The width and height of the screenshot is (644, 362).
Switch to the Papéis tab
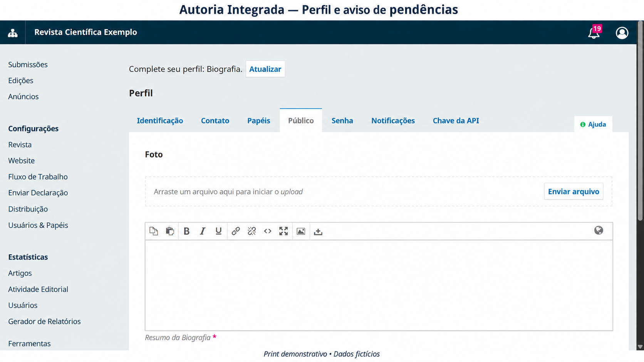[258, 120]
